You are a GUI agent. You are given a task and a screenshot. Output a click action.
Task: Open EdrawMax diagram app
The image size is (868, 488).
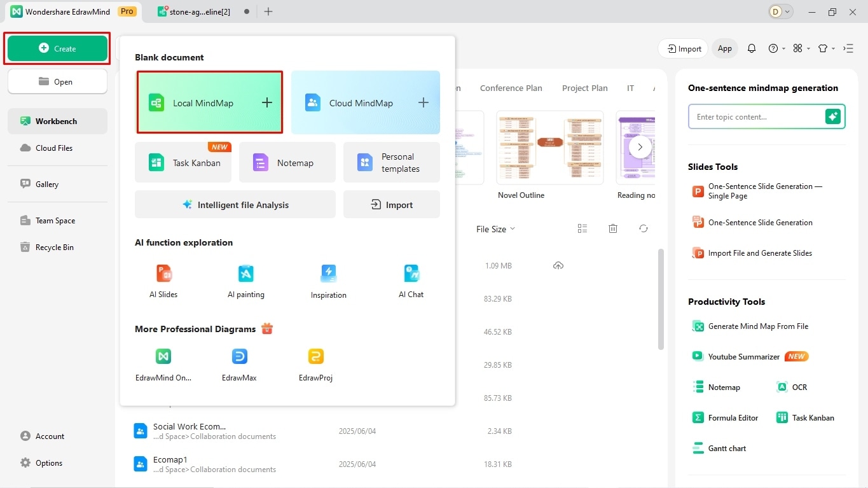[x=240, y=365]
